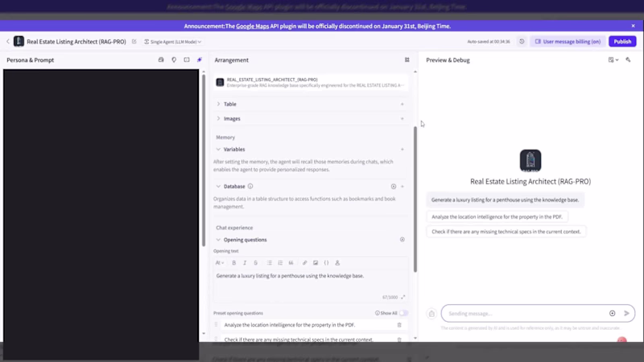
Task: Insert variable braces in opening text
Action: (326, 263)
